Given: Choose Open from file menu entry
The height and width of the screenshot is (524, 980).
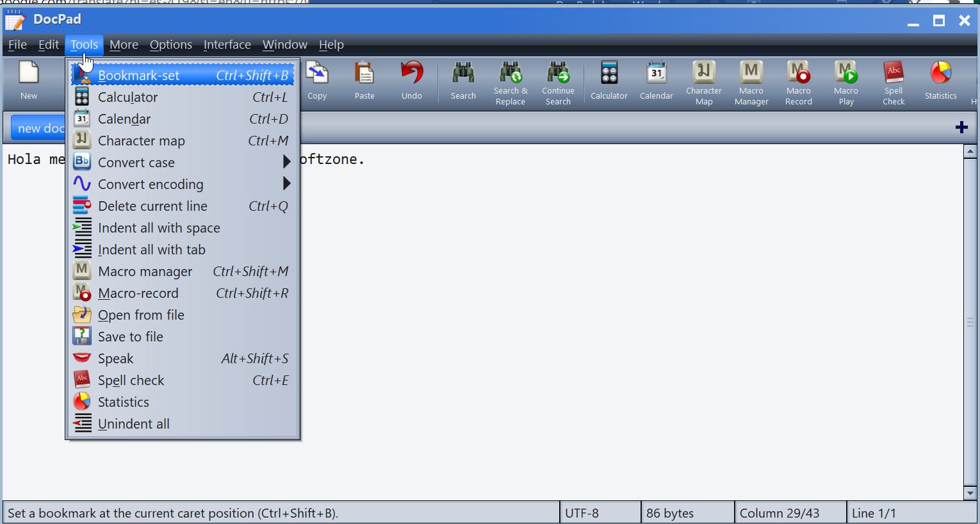Looking at the screenshot, I should pyautogui.click(x=183, y=315).
